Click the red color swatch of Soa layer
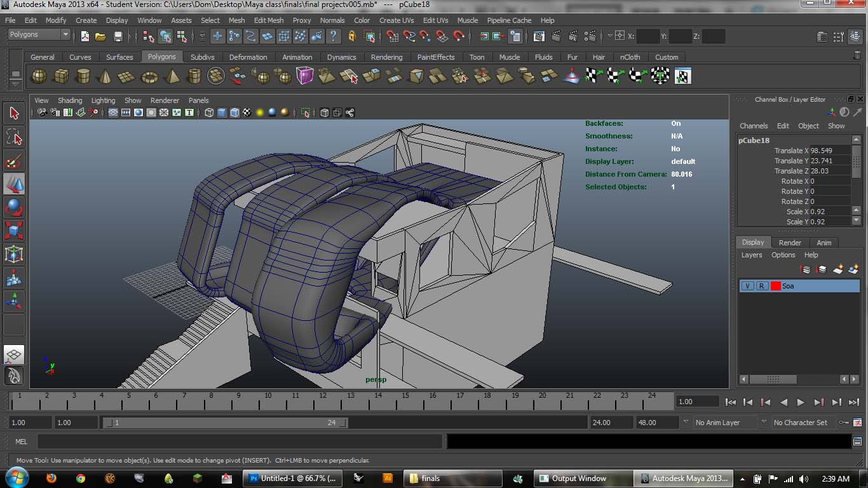Viewport: 868px width, 488px height. coord(775,286)
